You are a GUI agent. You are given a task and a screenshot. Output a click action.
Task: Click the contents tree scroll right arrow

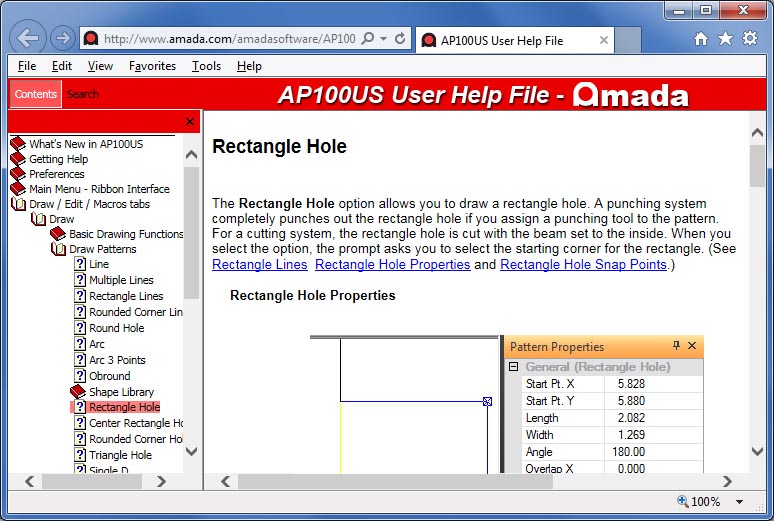pos(161,481)
